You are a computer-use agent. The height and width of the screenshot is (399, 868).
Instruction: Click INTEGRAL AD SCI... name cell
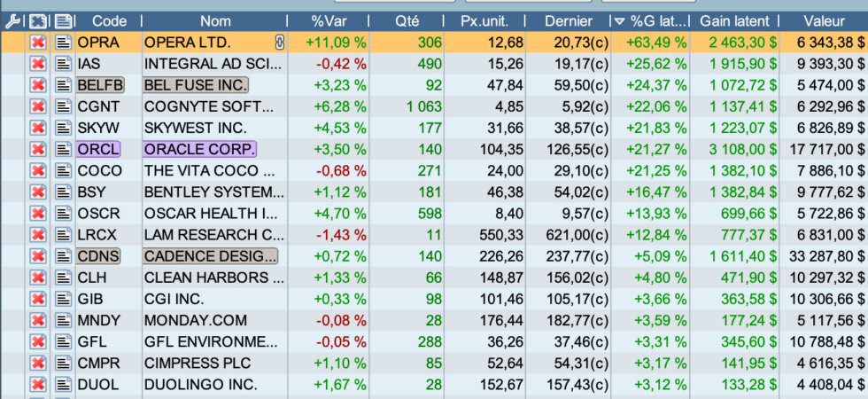[x=213, y=64]
